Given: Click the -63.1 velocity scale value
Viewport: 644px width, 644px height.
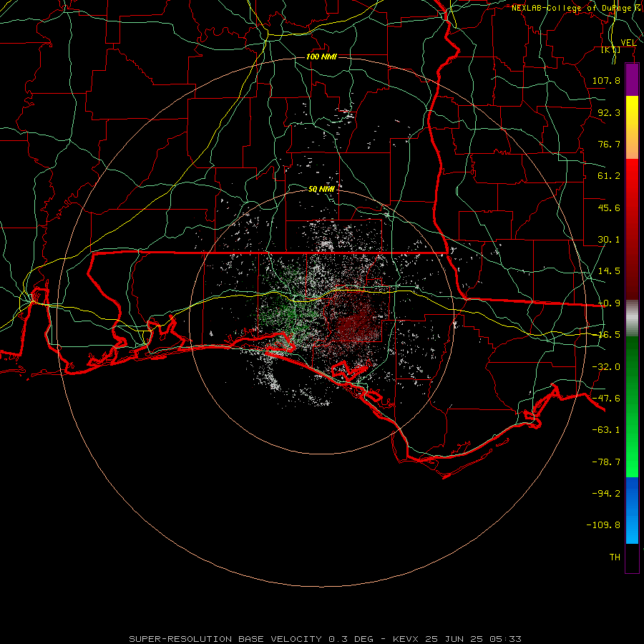Looking at the screenshot, I should 606,430.
